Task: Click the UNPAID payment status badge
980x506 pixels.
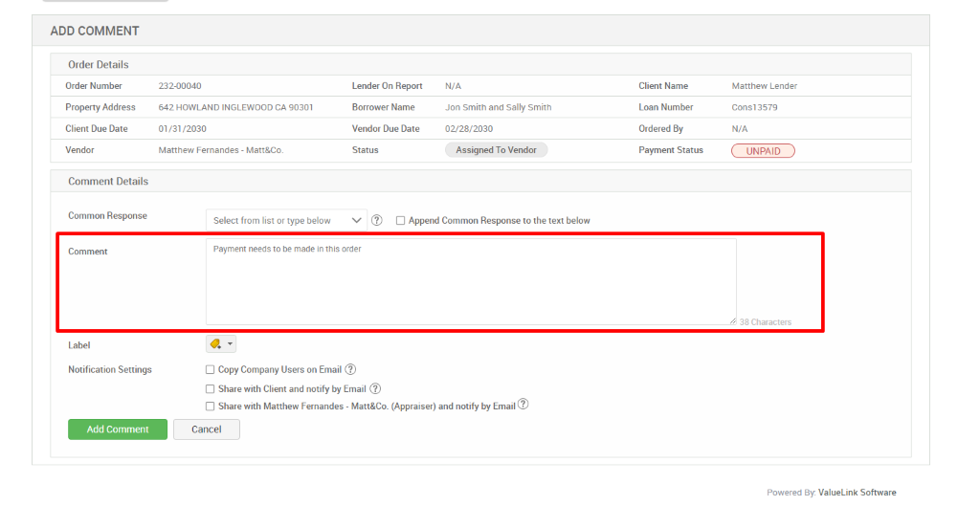Action: [x=763, y=150]
